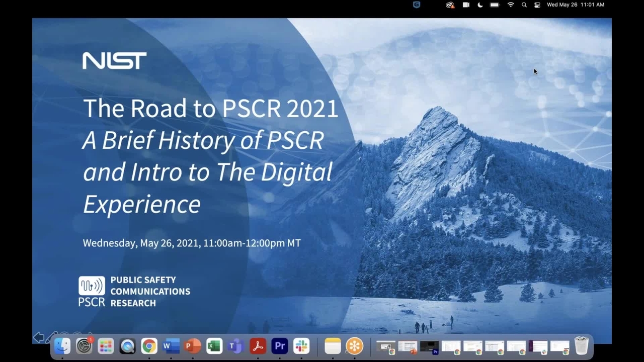Open Adobe Acrobat from the dock
The width and height of the screenshot is (644, 362).
(x=258, y=346)
